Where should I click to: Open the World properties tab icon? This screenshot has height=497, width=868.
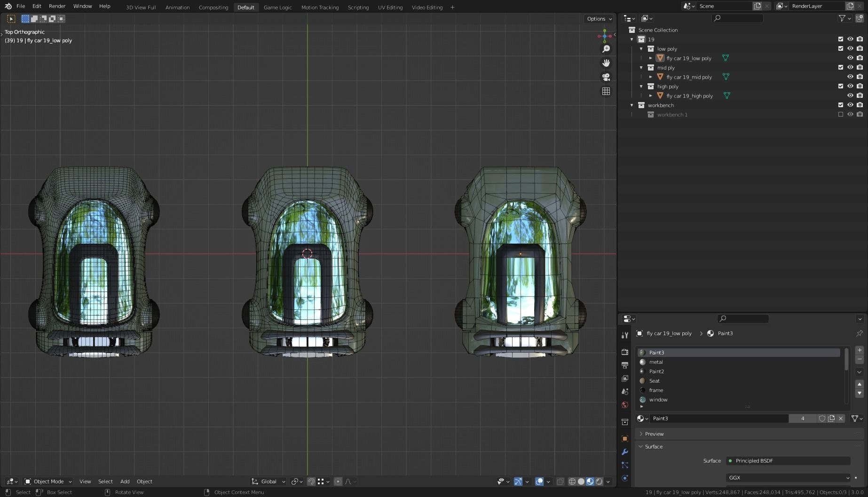[625, 405]
